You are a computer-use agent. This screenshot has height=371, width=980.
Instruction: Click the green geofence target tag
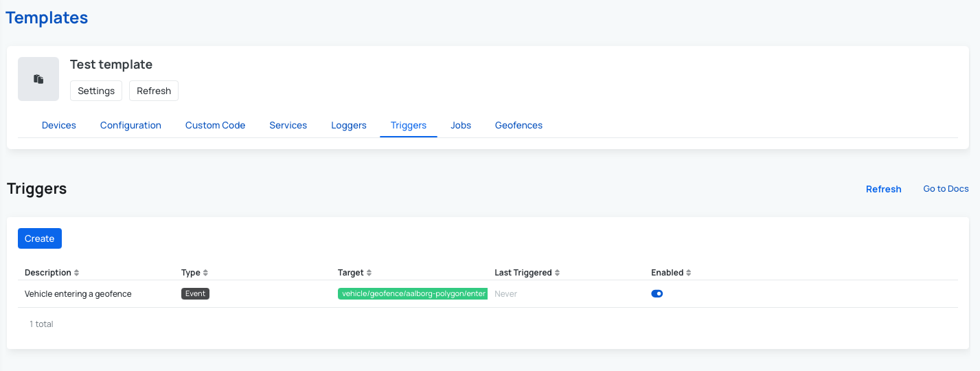click(x=413, y=294)
